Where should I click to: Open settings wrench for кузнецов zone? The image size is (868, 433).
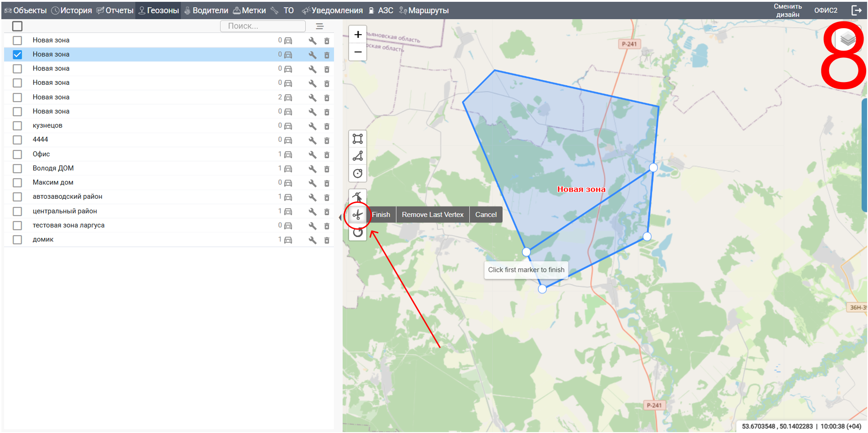click(x=313, y=126)
